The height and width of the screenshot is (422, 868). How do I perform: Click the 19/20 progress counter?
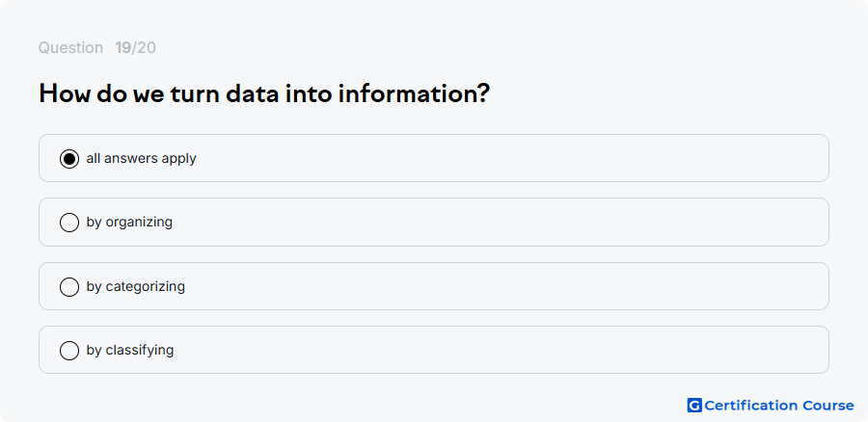point(136,48)
